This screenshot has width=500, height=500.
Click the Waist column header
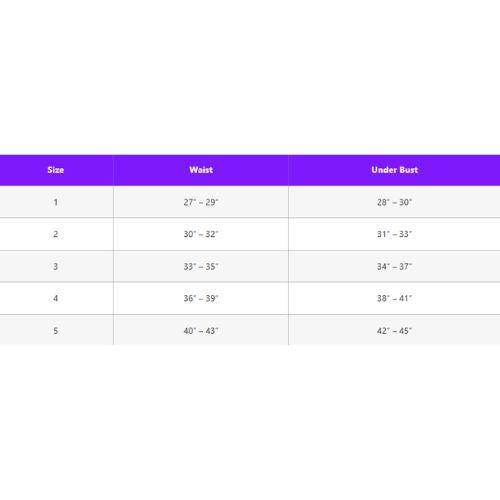coord(201,170)
